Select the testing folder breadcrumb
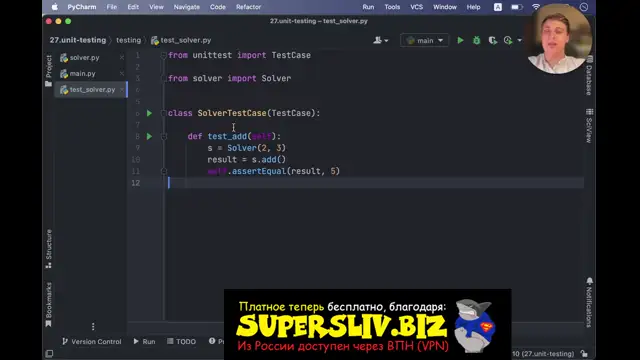The height and width of the screenshot is (360, 640). pos(129,40)
